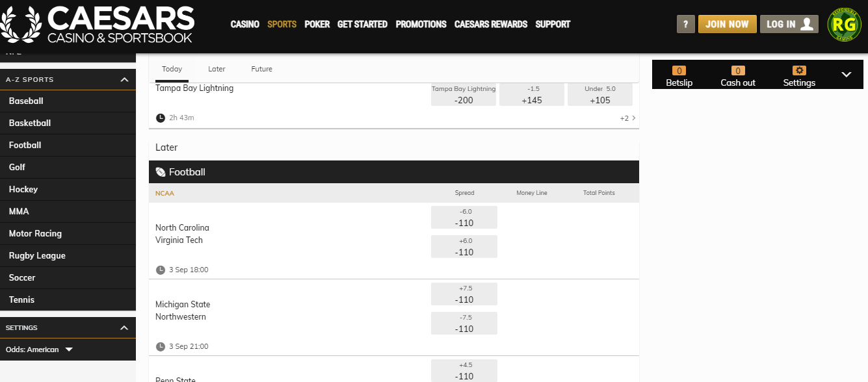Image resolution: width=868 pixels, height=382 pixels.
Task: Open Basketball in the sports list
Action: coord(68,123)
